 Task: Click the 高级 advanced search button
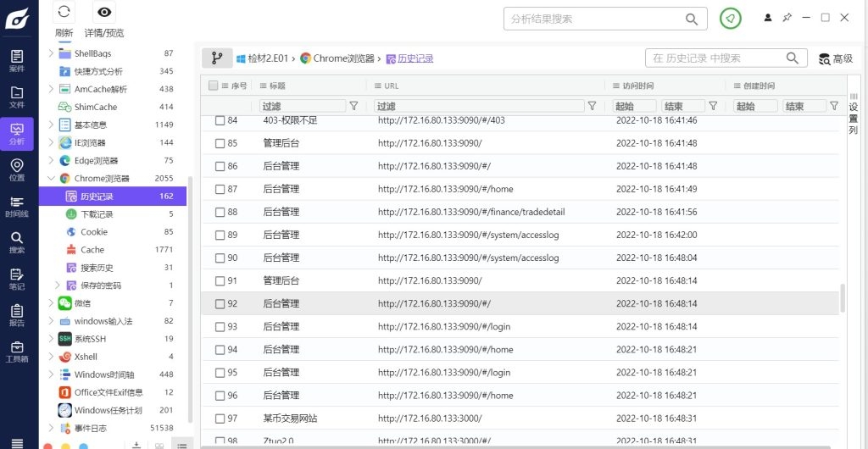click(835, 58)
